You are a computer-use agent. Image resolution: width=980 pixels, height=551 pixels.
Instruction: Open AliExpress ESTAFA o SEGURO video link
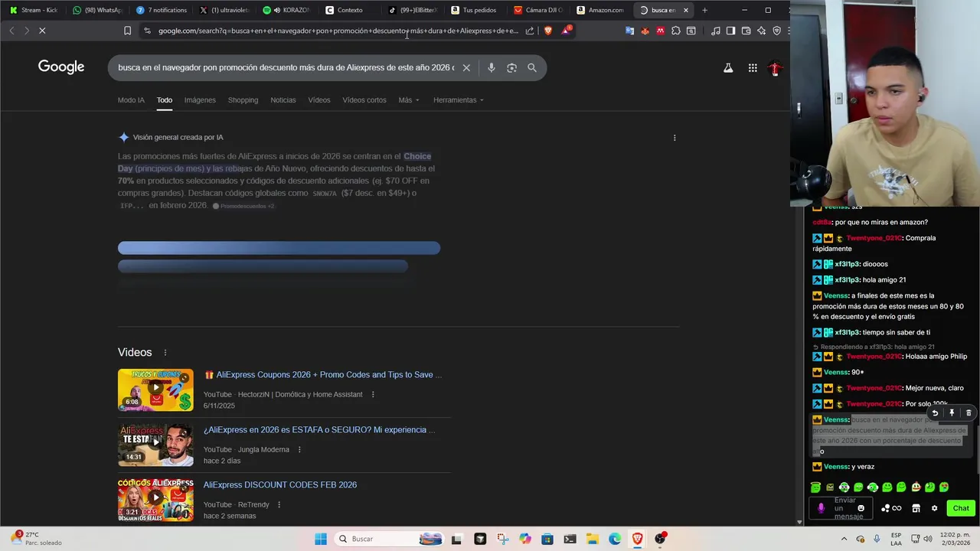tap(319, 430)
